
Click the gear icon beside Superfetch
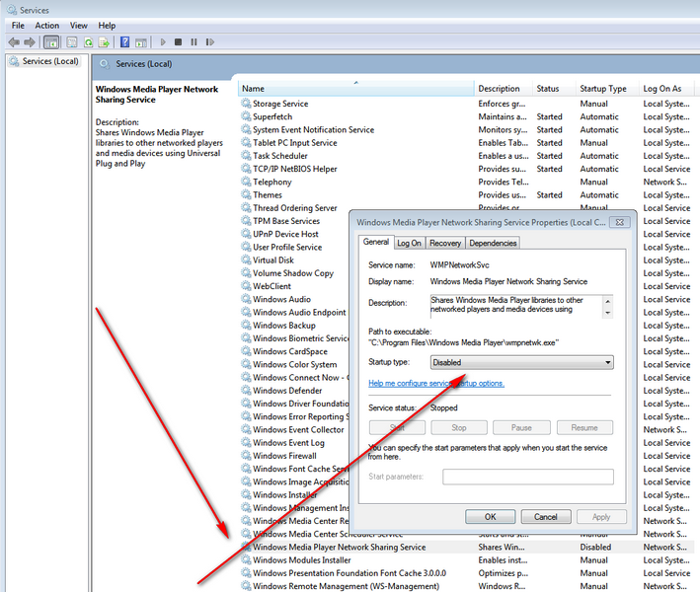[246, 116]
